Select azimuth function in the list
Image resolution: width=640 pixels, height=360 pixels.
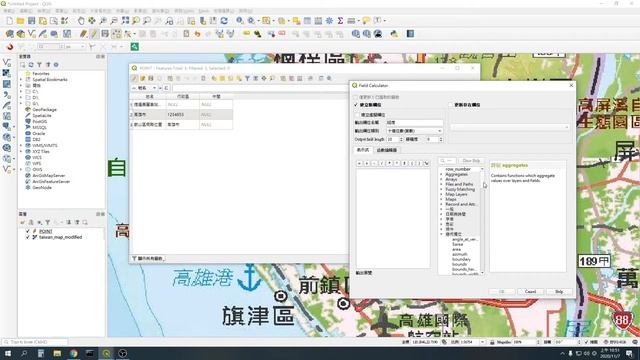460,254
